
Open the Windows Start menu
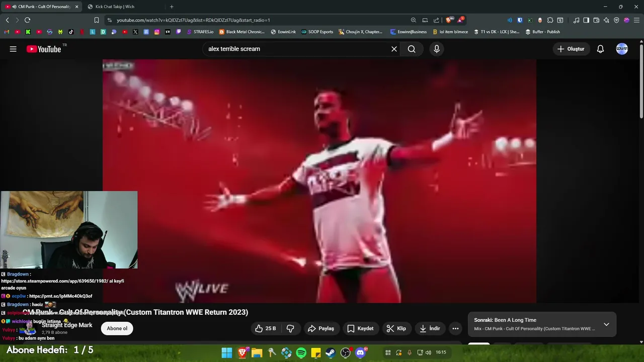pos(227,352)
